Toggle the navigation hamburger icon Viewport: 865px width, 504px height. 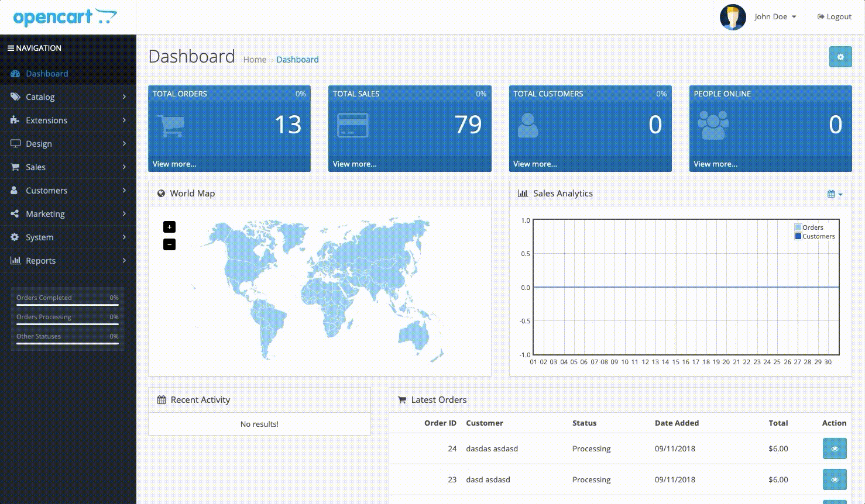(x=11, y=49)
